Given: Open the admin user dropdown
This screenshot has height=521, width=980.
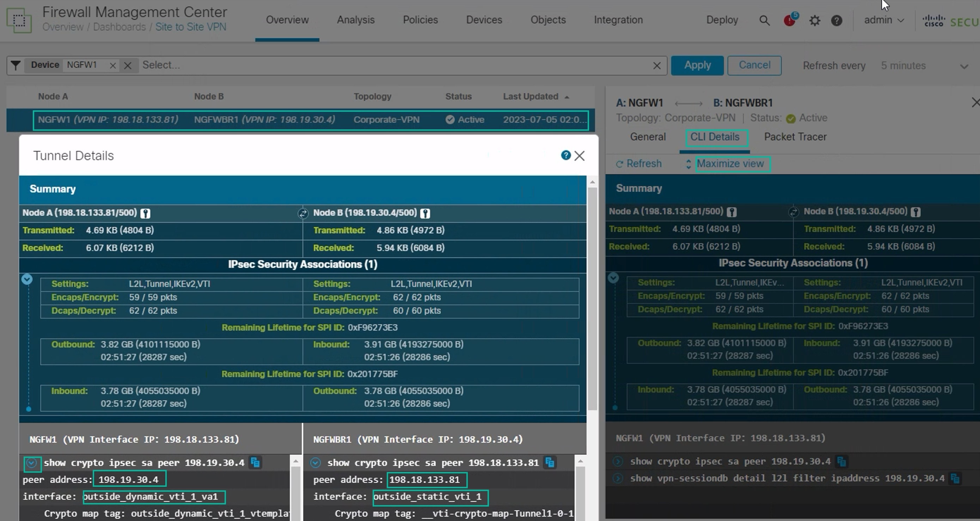Looking at the screenshot, I should pos(884,20).
